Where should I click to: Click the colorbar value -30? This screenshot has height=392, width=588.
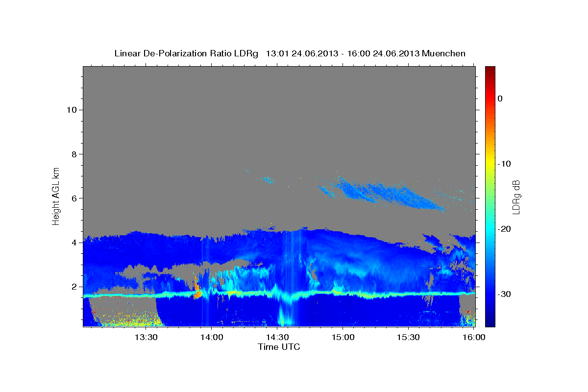click(504, 294)
